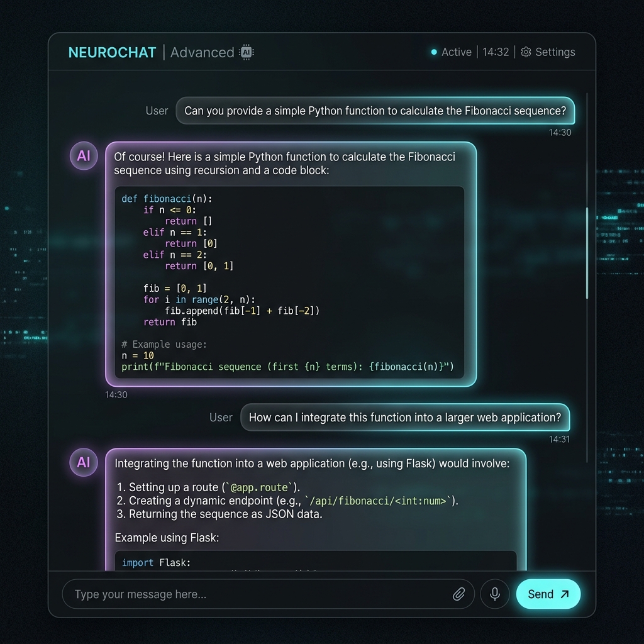Click the 'Active' status text
Image resolution: width=644 pixels, height=644 pixels.
point(457,52)
